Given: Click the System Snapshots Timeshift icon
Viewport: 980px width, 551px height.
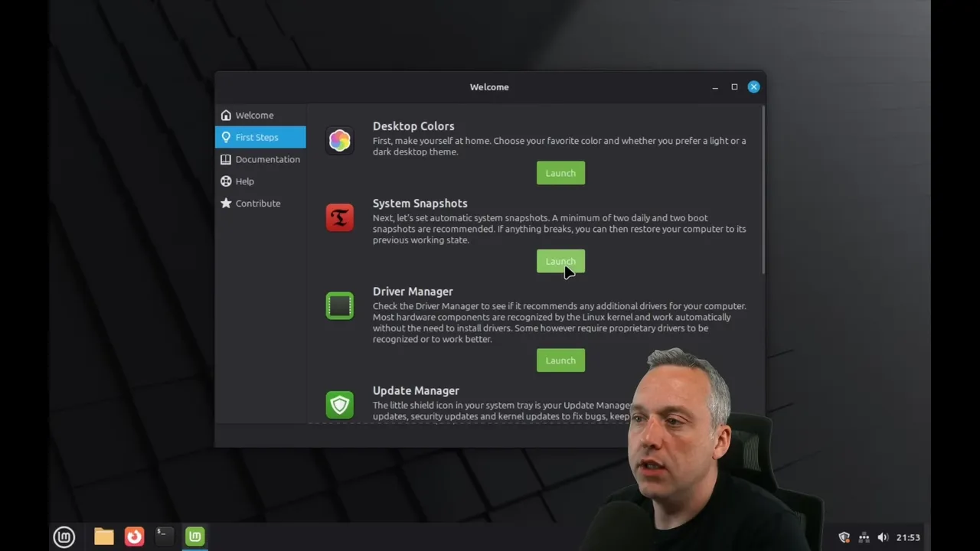Looking at the screenshot, I should 339,217.
